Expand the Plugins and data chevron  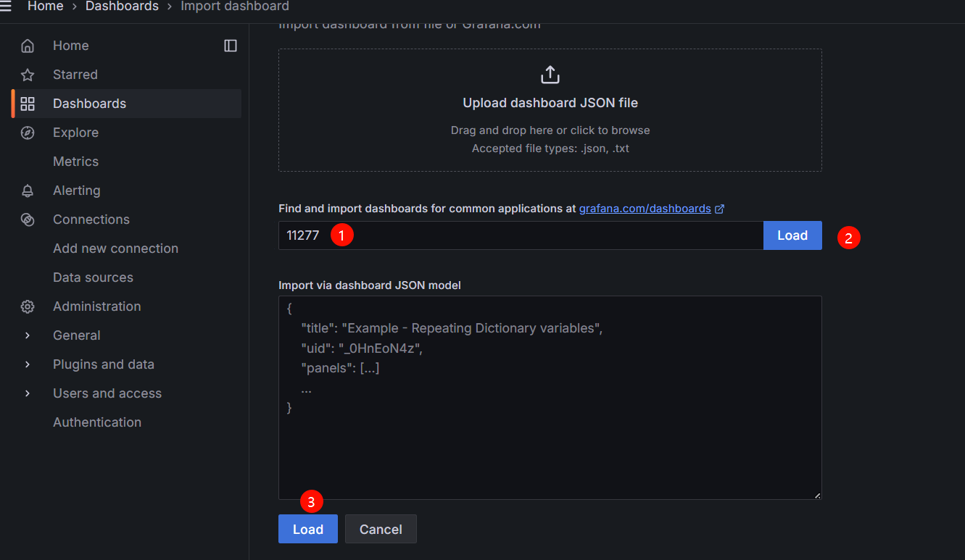(x=28, y=364)
